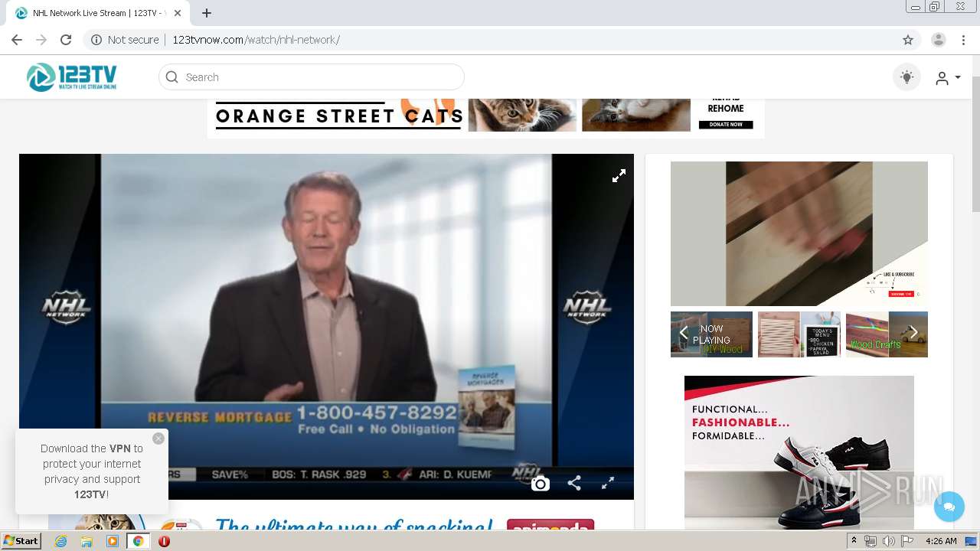Open a new browser tab
Screen dimensions: 980x551
[207, 13]
